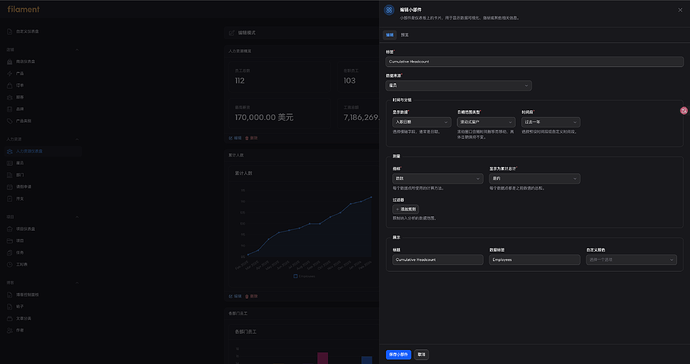
Task: Open the 产品类别 tag icon in sidebar
Action: [10, 121]
